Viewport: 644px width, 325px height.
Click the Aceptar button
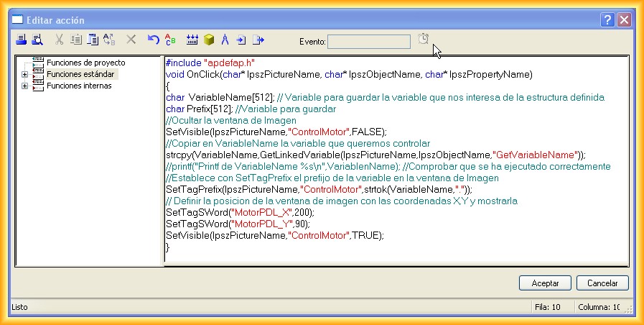coord(545,283)
